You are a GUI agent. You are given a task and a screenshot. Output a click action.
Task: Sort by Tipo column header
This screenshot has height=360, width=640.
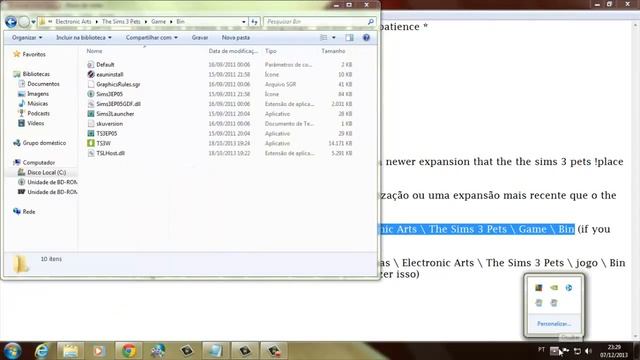click(271, 51)
